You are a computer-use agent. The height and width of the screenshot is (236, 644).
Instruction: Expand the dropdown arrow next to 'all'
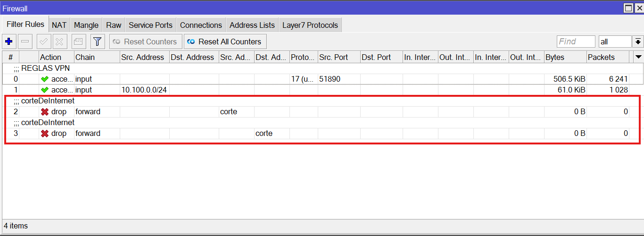pos(638,42)
